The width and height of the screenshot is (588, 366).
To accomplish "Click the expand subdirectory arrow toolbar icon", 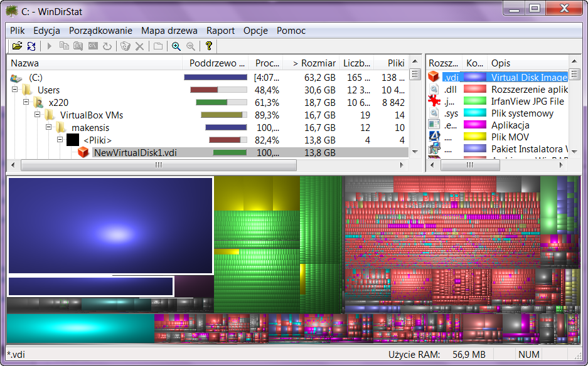I will click(49, 46).
